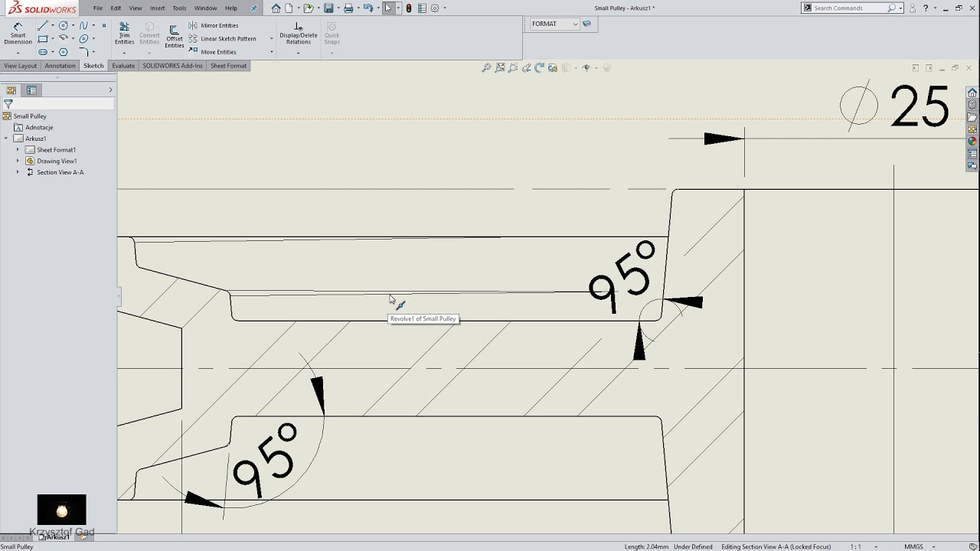
Task: Choose the Circle sketch tool
Action: [x=63, y=25]
